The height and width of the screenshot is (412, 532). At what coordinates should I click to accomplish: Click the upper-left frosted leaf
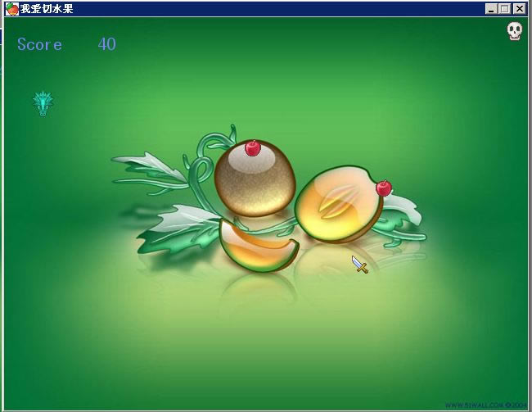click(x=151, y=167)
